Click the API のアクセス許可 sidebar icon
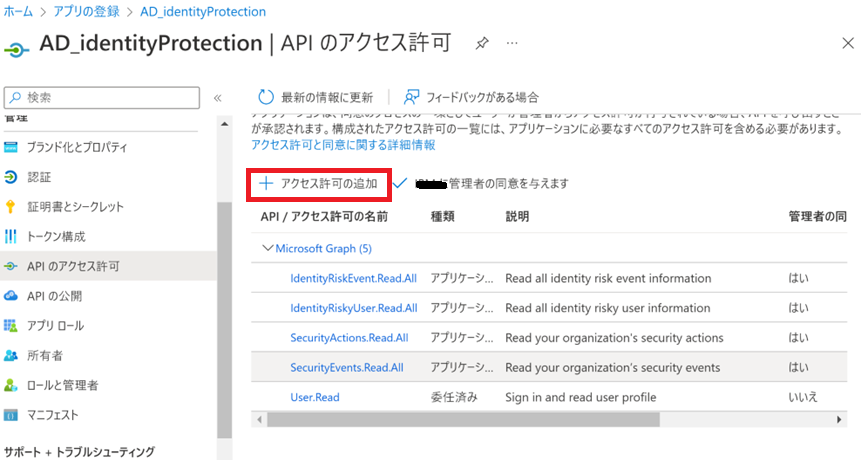 [10, 266]
